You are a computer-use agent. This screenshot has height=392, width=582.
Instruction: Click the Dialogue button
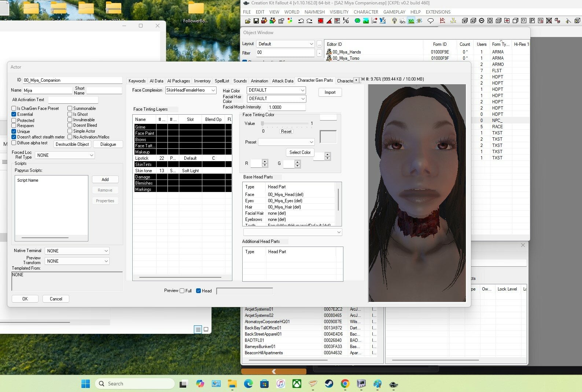pyautogui.click(x=108, y=144)
